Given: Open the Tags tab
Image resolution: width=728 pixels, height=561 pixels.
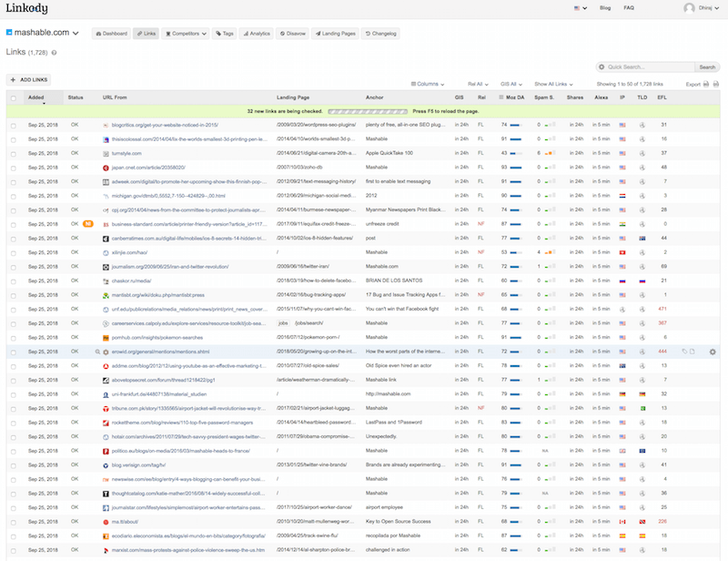Looking at the screenshot, I should [225, 34].
